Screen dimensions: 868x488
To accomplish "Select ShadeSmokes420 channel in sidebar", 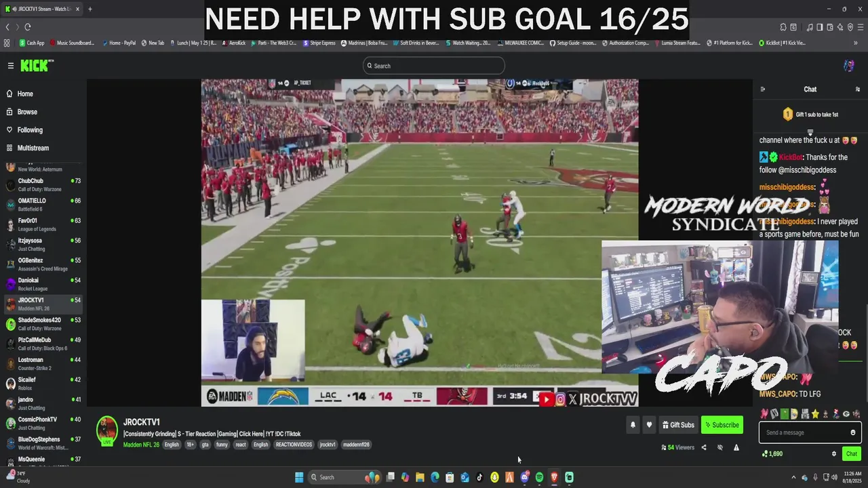I will [x=43, y=323].
